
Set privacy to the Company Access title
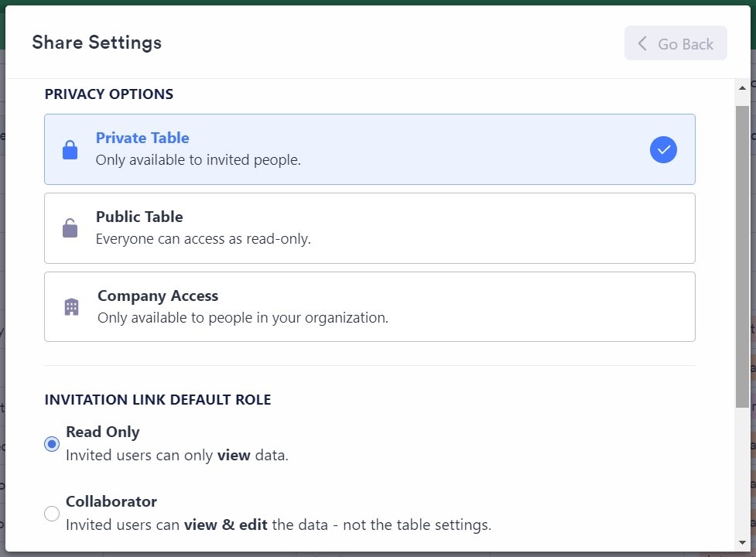(158, 296)
